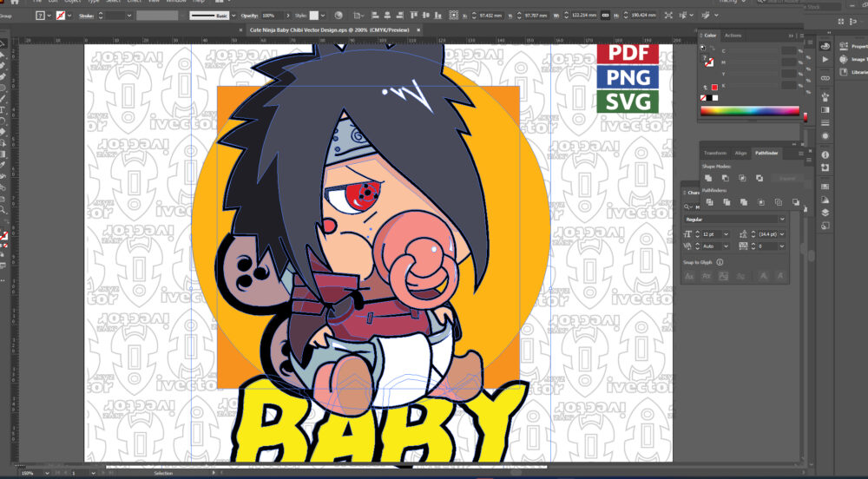Click the Recolor Artwork globe icon

[339, 16]
